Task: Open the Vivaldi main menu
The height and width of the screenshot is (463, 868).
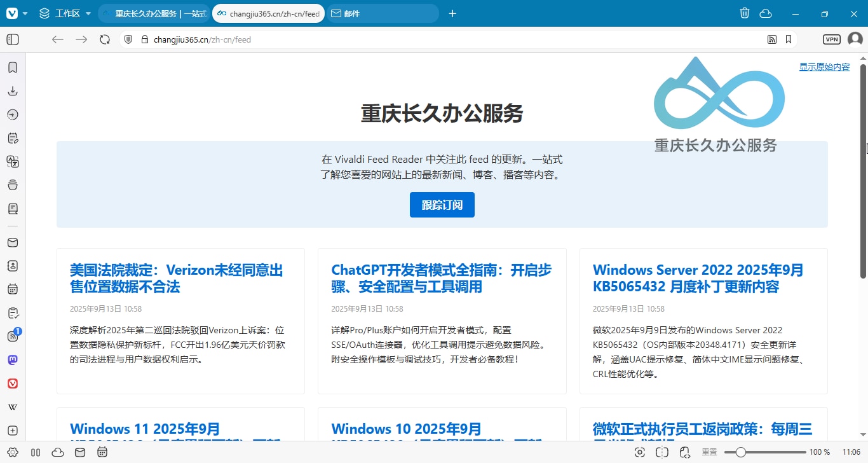Action: point(16,13)
